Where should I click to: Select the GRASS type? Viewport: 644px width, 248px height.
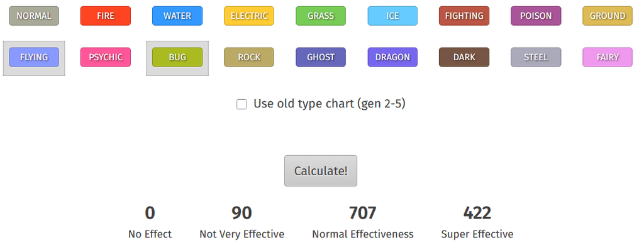321,16
